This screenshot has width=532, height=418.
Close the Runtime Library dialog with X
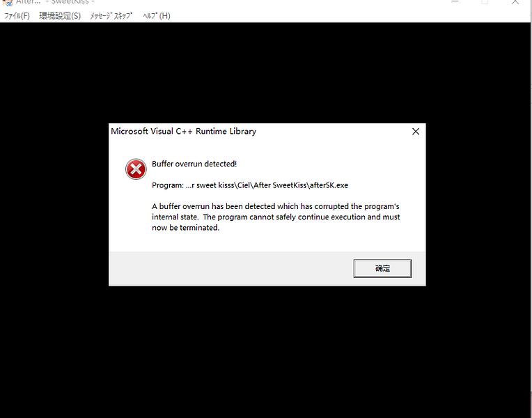point(416,132)
